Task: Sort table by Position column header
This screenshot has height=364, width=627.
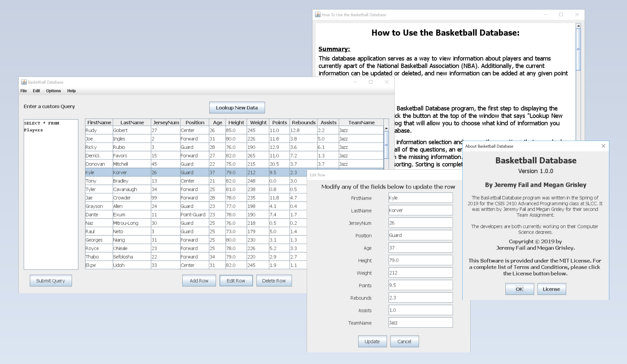Action: [195, 122]
